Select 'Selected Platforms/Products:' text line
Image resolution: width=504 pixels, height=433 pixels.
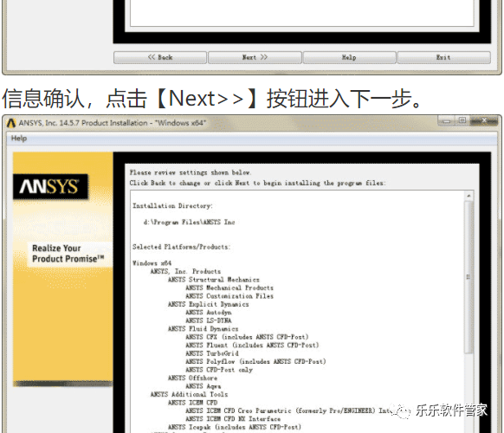(x=181, y=247)
